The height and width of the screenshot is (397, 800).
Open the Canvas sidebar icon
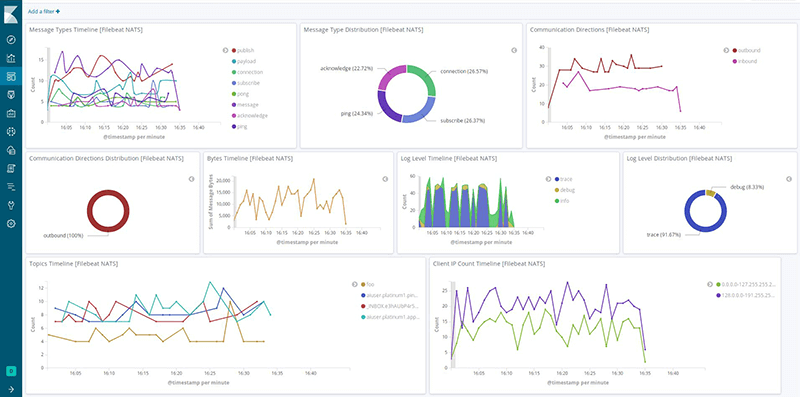pos(11,113)
